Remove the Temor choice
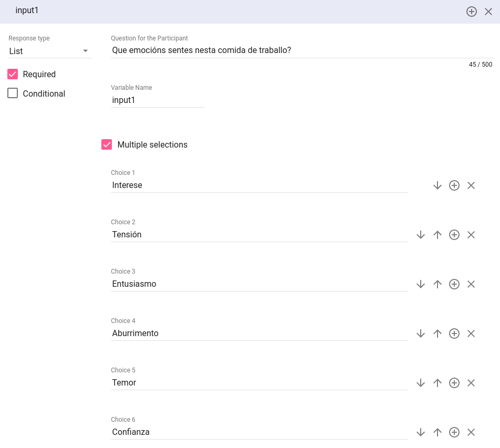 (471, 383)
